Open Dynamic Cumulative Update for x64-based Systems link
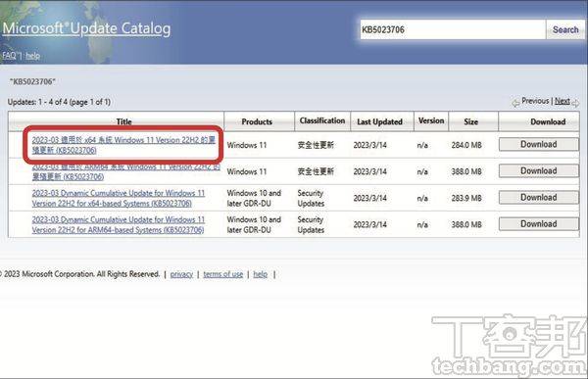 point(119,198)
